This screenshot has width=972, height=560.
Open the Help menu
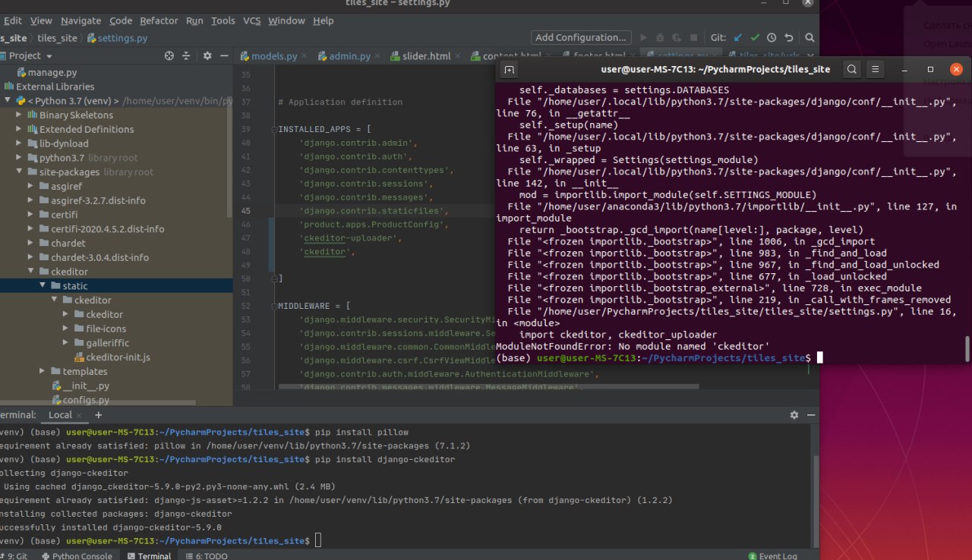(323, 20)
